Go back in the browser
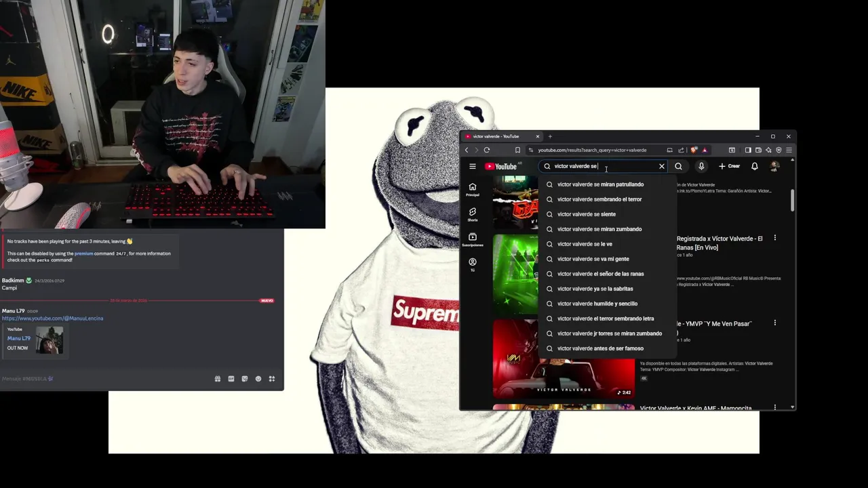 click(467, 150)
